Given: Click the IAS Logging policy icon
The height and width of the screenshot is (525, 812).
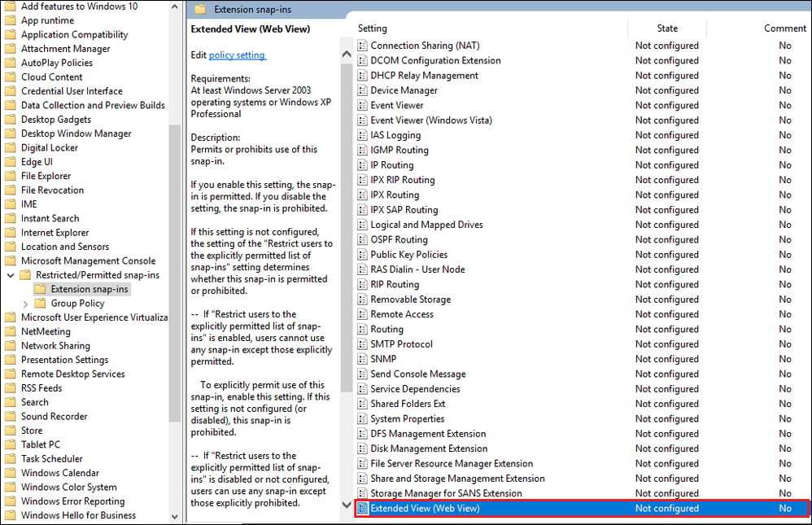Looking at the screenshot, I should [x=363, y=135].
